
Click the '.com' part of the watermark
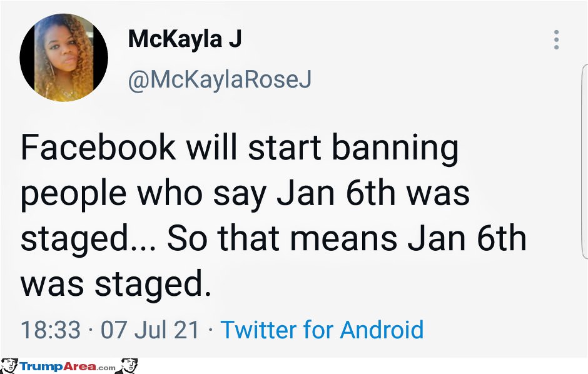pos(106,368)
